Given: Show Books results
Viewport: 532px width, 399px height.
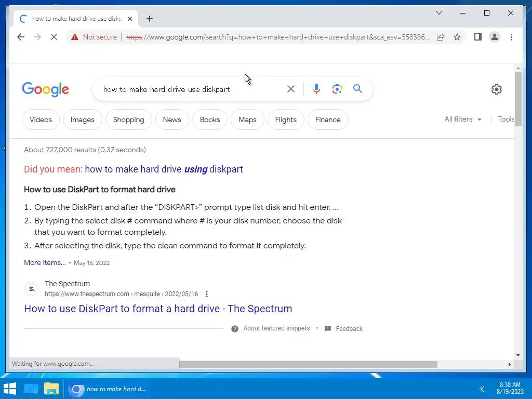Looking at the screenshot, I should pos(210,119).
